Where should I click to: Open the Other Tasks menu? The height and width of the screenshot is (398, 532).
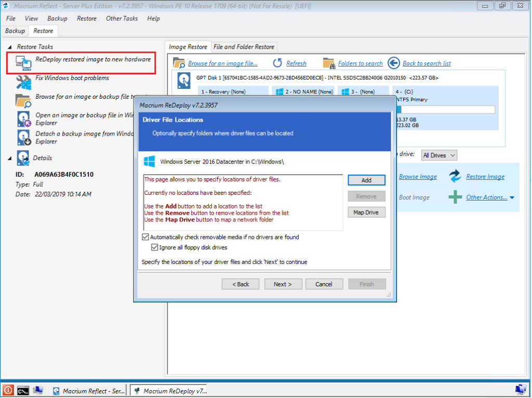coord(122,18)
